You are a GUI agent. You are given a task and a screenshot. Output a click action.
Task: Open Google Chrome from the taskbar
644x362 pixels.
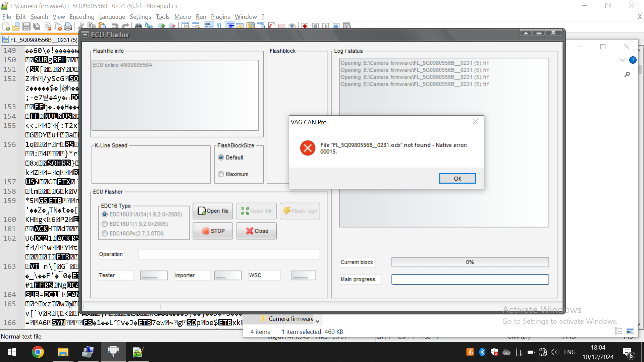coord(38,352)
